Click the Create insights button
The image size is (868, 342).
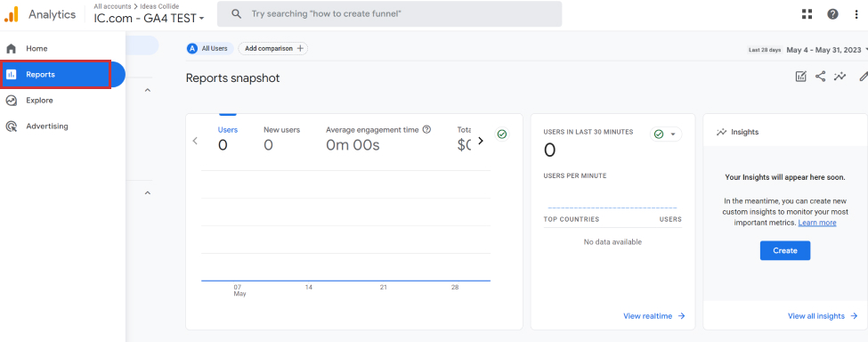(x=785, y=250)
